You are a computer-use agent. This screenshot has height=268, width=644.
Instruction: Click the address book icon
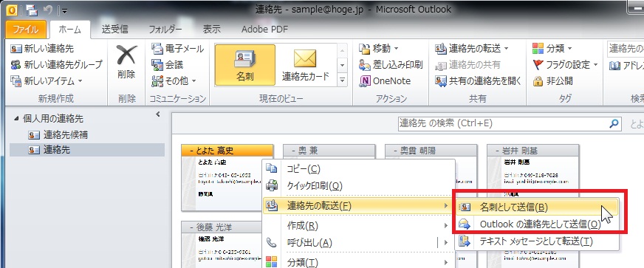pyautogui.click(x=614, y=65)
